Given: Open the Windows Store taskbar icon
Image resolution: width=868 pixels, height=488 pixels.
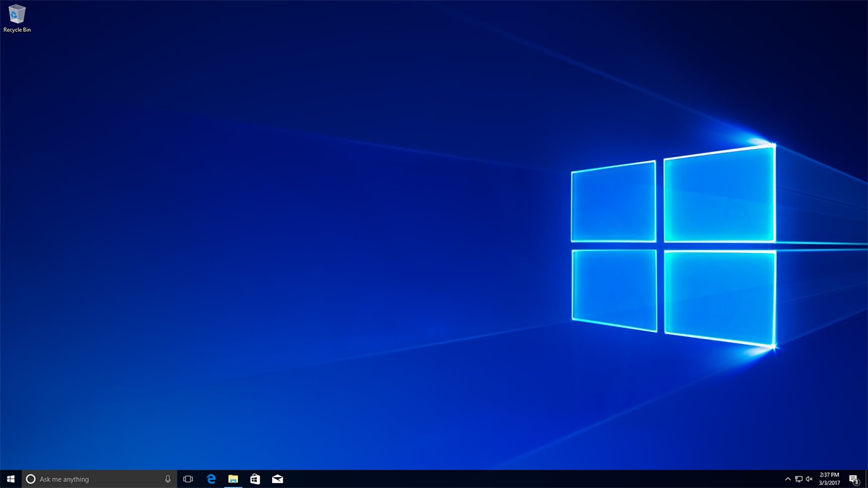Looking at the screenshot, I should pos(255,479).
